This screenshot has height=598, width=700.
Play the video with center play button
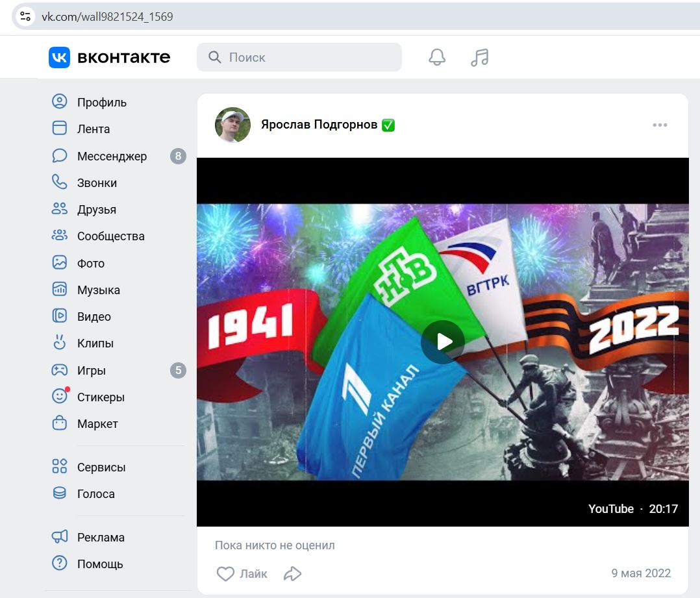(442, 342)
